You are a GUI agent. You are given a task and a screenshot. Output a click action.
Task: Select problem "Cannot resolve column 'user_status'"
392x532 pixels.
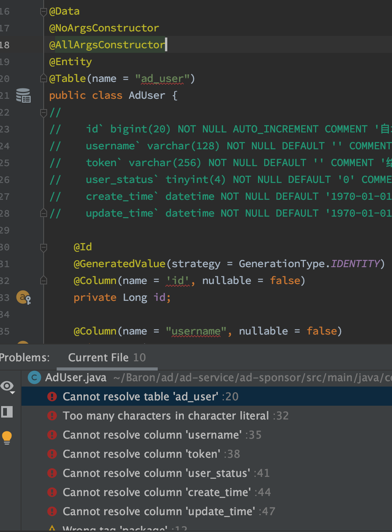[207, 473]
